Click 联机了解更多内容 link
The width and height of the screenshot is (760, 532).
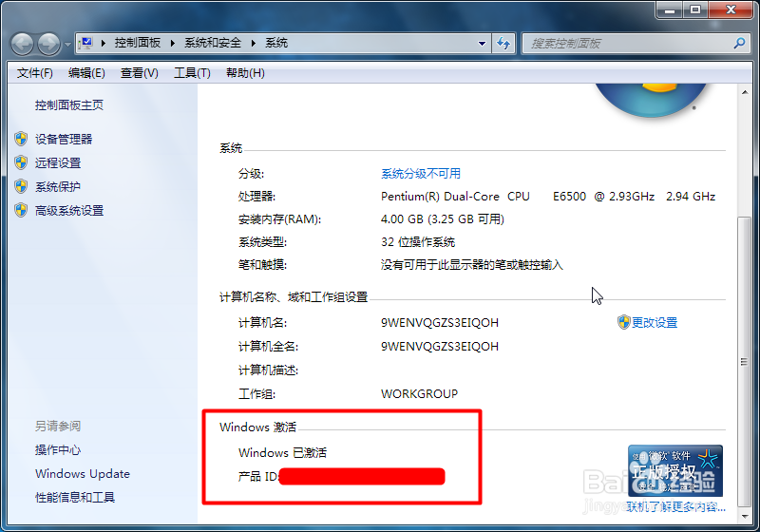point(676,506)
